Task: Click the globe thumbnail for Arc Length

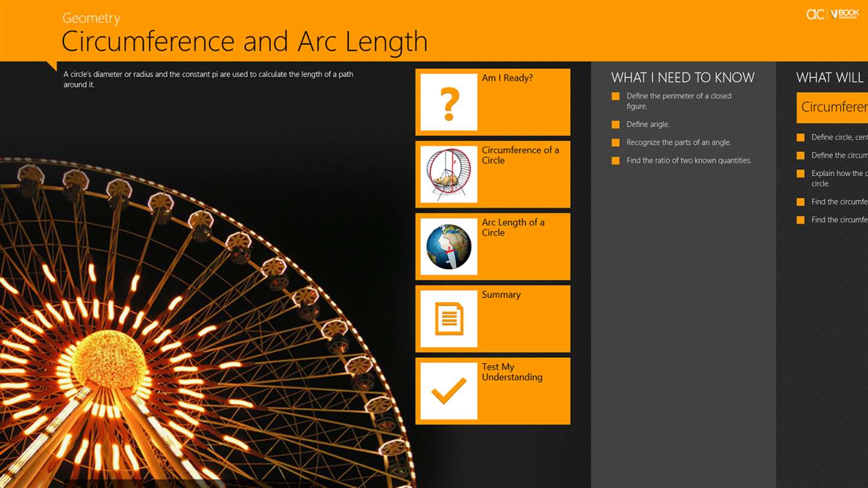Action: [x=448, y=246]
